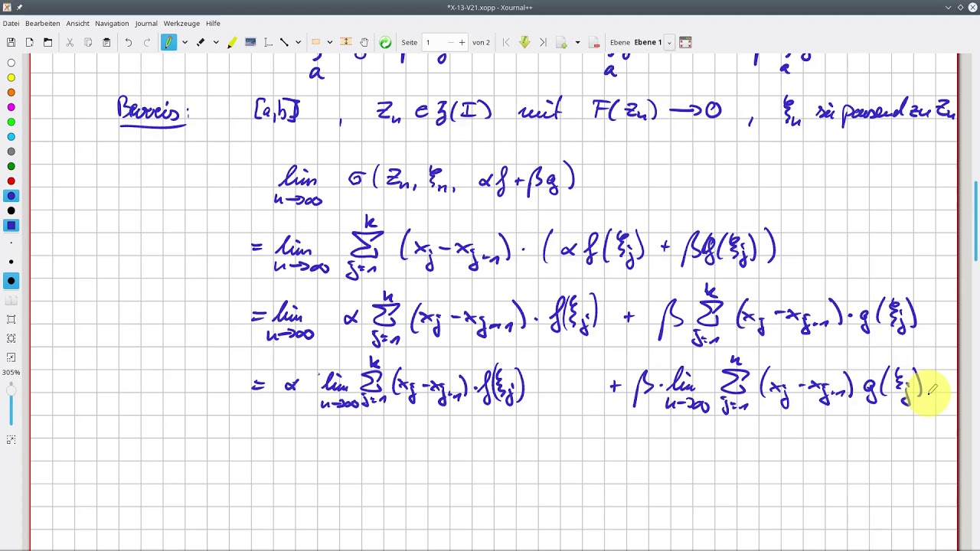This screenshot has height=551, width=980.
Task: Open Pen tool options dropdown
Action: click(185, 42)
